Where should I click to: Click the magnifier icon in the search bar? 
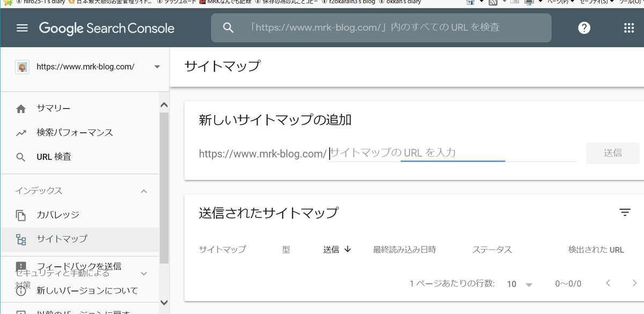(x=228, y=27)
